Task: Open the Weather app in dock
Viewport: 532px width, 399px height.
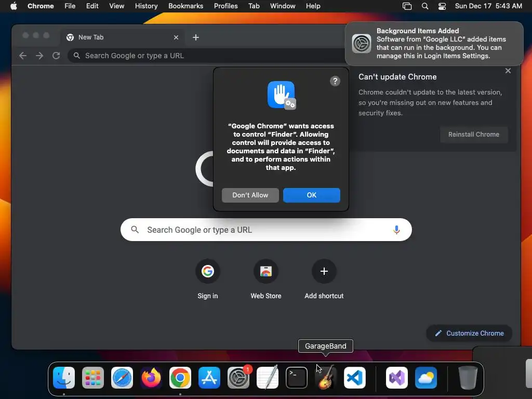Action: 426,378
